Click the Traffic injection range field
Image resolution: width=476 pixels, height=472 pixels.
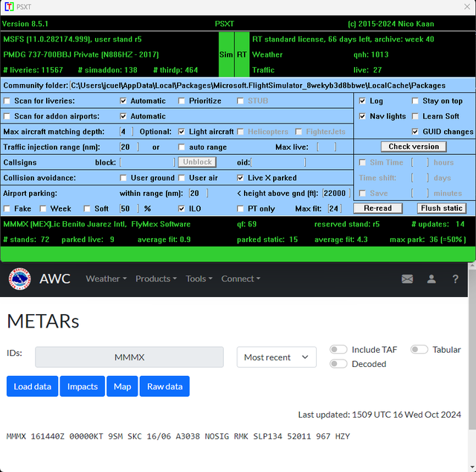tap(129, 147)
